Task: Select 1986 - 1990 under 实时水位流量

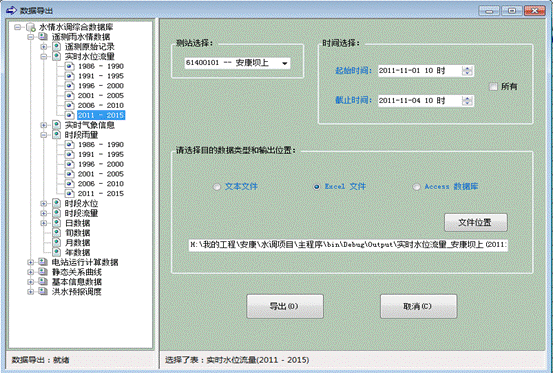Action: point(101,66)
